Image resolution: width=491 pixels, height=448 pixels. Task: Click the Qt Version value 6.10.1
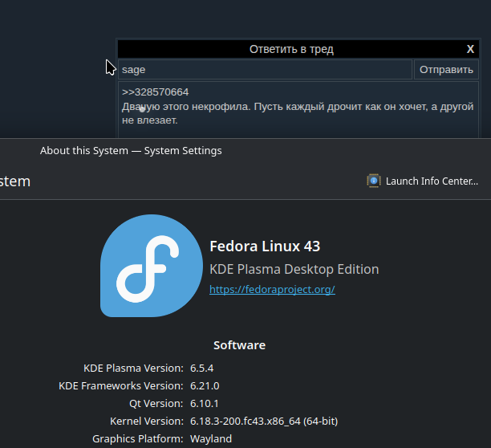(x=205, y=403)
